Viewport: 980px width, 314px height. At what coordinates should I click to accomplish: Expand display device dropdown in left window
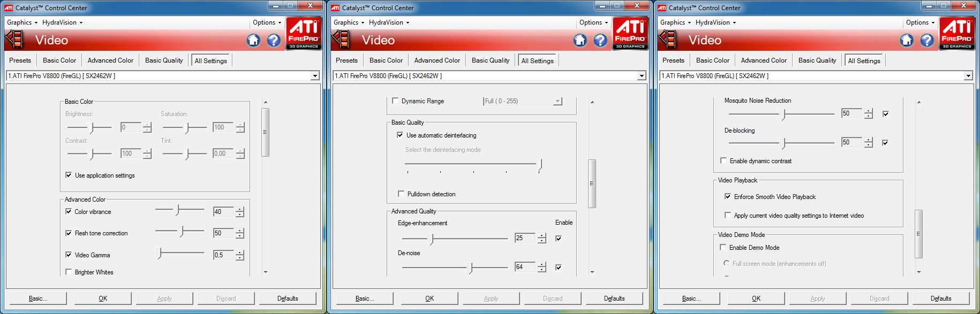tap(315, 76)
